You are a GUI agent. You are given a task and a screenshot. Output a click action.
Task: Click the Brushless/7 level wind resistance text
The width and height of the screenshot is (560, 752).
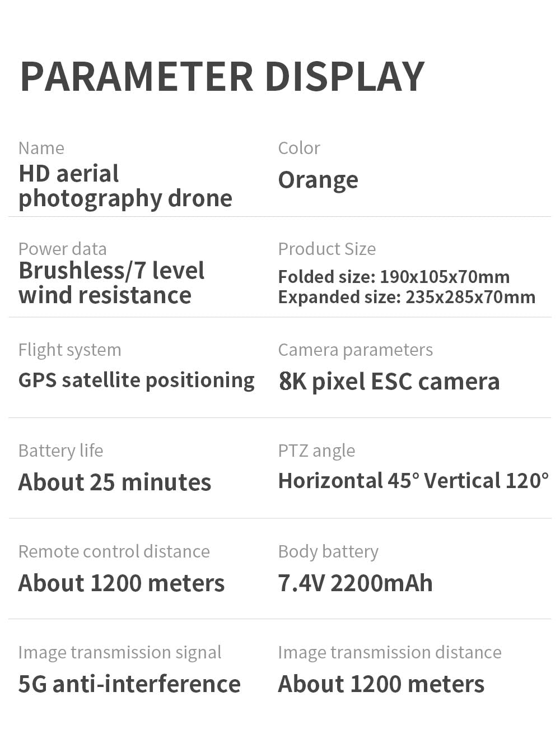[111, 283]
